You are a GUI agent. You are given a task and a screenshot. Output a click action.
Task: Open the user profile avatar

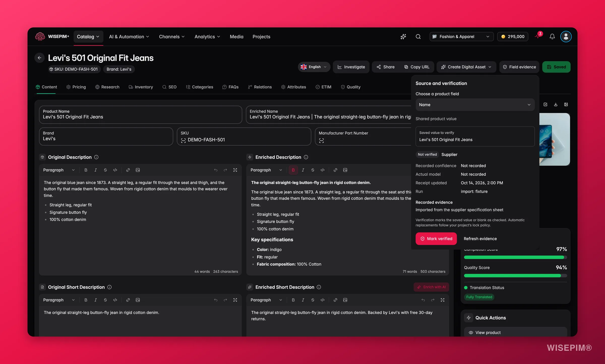coord(566,37)
